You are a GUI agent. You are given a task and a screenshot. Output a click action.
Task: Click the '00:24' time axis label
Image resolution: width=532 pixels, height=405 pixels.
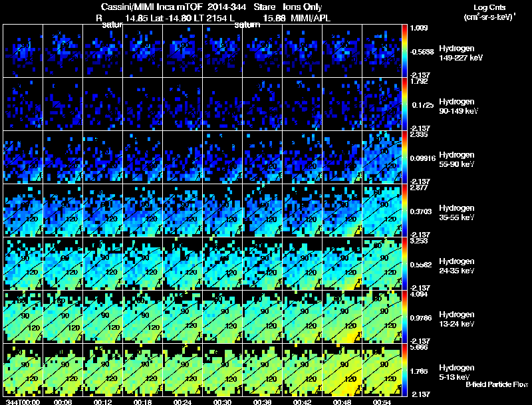182,402
